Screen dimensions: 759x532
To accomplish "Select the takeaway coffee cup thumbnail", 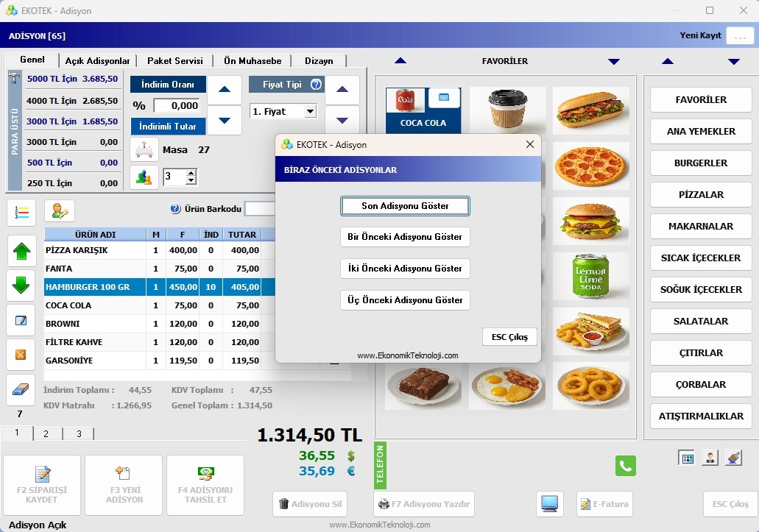I will [507, 111].
